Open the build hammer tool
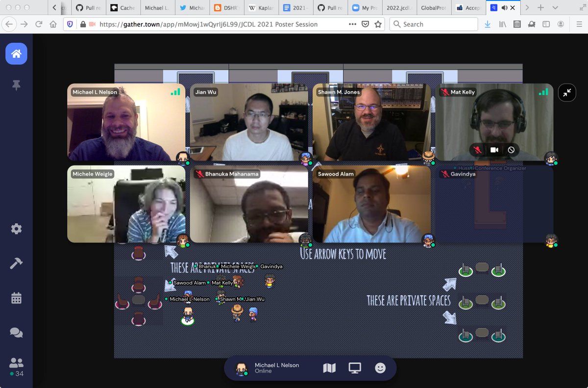Screen dimensions: 588x388 point(16,263)
